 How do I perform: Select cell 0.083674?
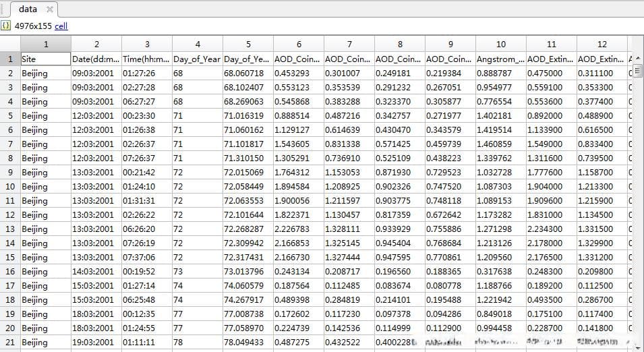400,285
